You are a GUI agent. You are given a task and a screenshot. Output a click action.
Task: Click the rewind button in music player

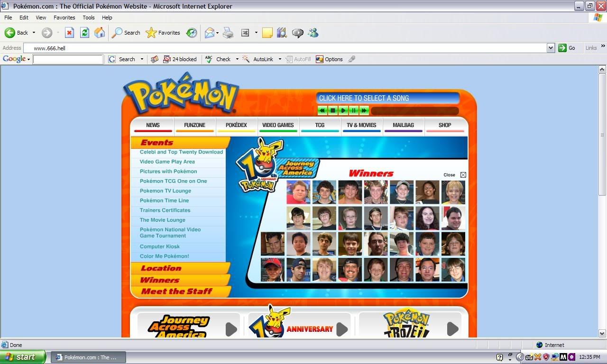click(322, 110)
